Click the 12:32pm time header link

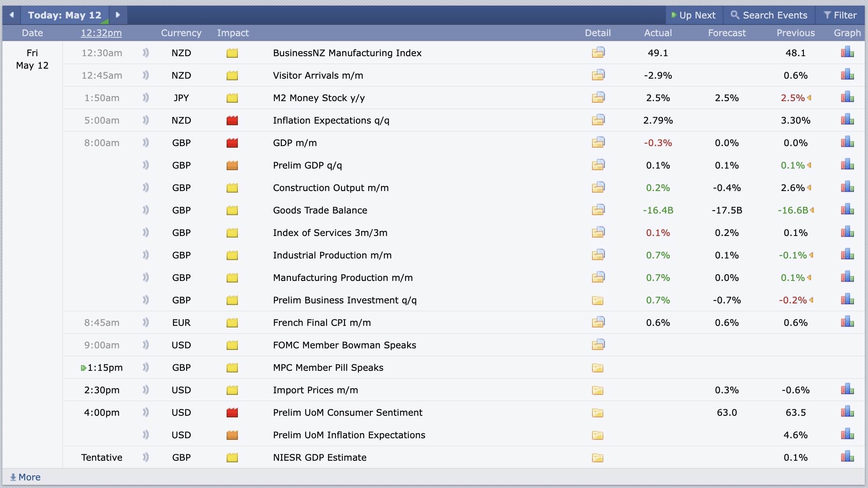101,33
